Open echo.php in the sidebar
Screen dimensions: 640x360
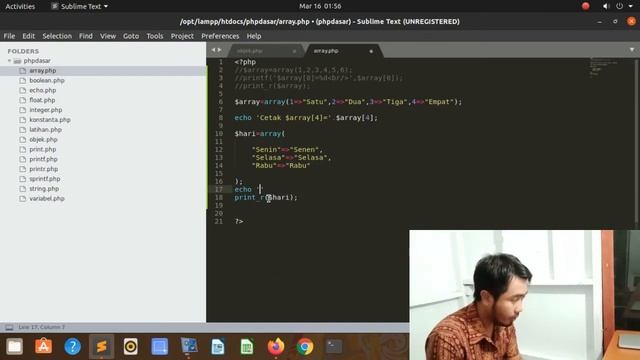pos(43,90)
